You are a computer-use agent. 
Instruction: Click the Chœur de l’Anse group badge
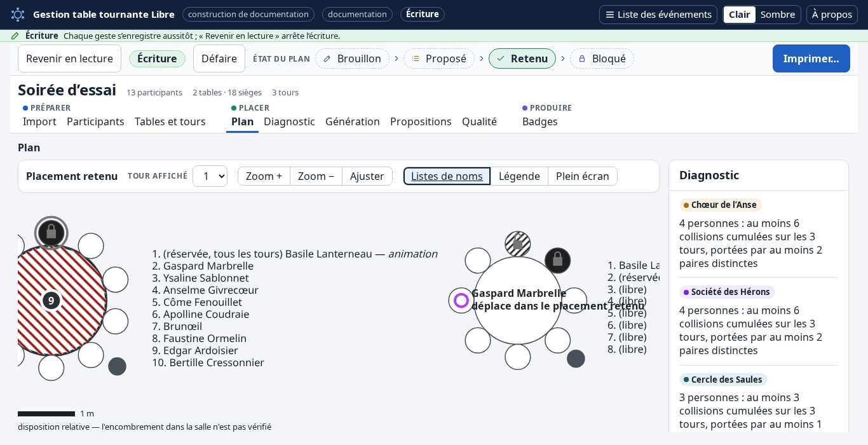click(720, 205)
